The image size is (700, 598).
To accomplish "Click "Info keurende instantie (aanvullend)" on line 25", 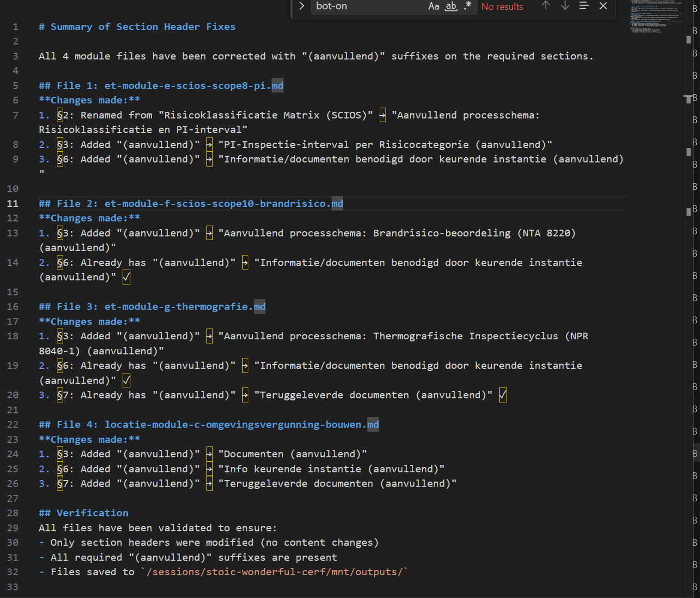I will (331, 469).
